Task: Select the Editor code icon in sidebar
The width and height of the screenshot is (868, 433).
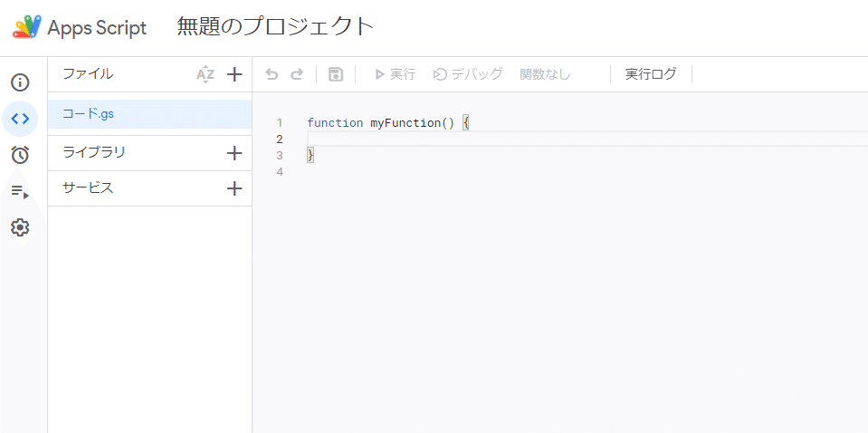Action: (x=20, y=119)
